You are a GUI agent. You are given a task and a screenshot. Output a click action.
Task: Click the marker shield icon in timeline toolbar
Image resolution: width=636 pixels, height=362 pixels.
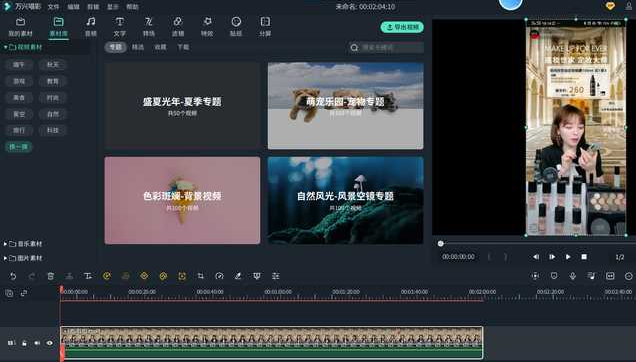tap(554, 276)
